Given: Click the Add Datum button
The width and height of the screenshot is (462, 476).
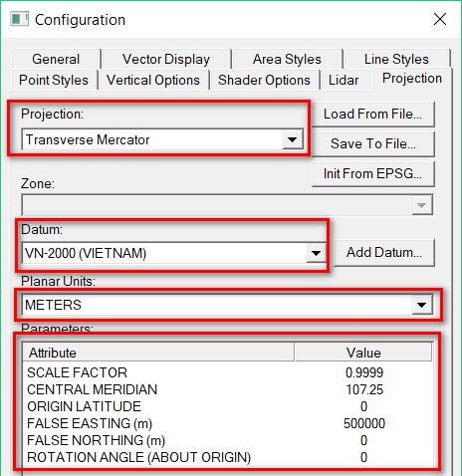Looking at the screenshot, I should [x=384, y=253].
